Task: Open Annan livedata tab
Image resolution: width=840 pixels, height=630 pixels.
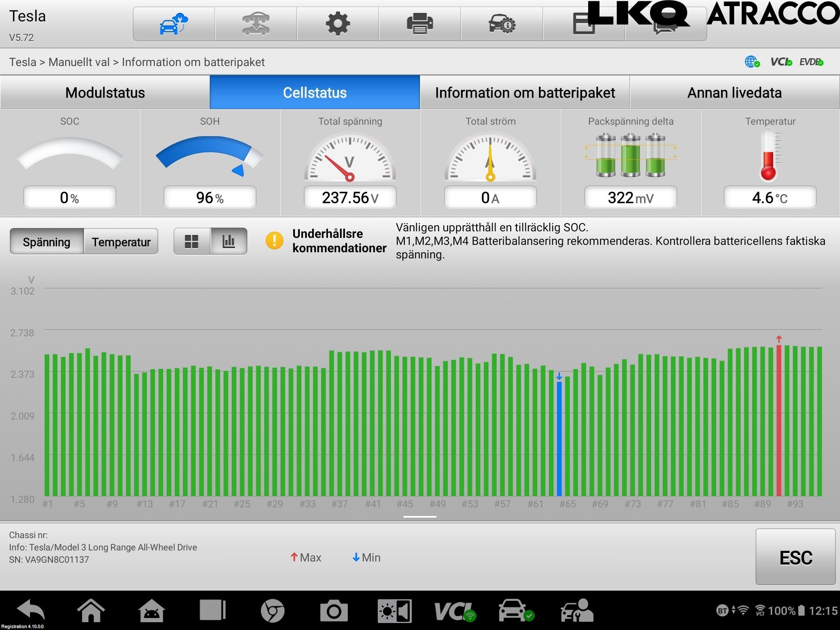Action: pos(734,93)
